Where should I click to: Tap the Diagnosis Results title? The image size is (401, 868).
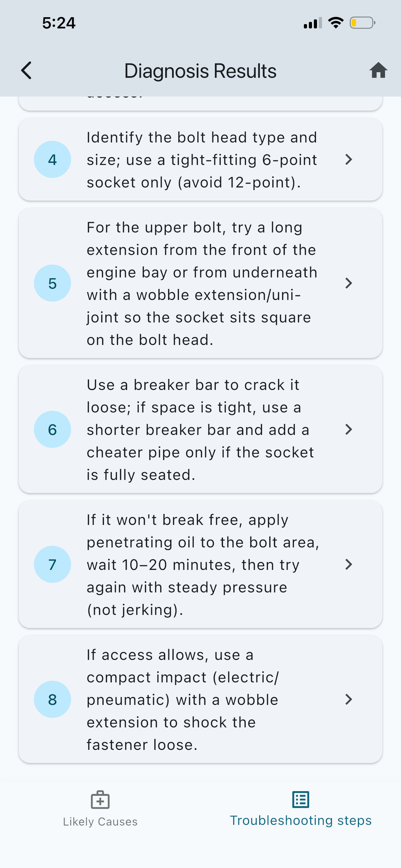coord(200,70)
